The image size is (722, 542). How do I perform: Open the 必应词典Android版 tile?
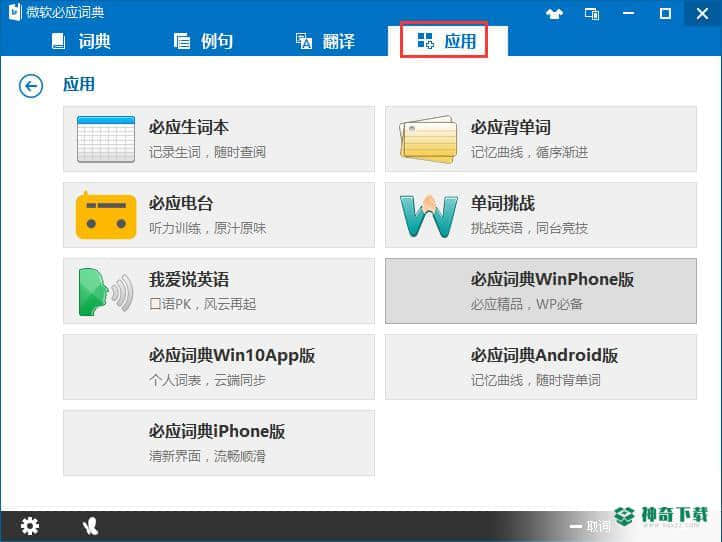[541, 367]
